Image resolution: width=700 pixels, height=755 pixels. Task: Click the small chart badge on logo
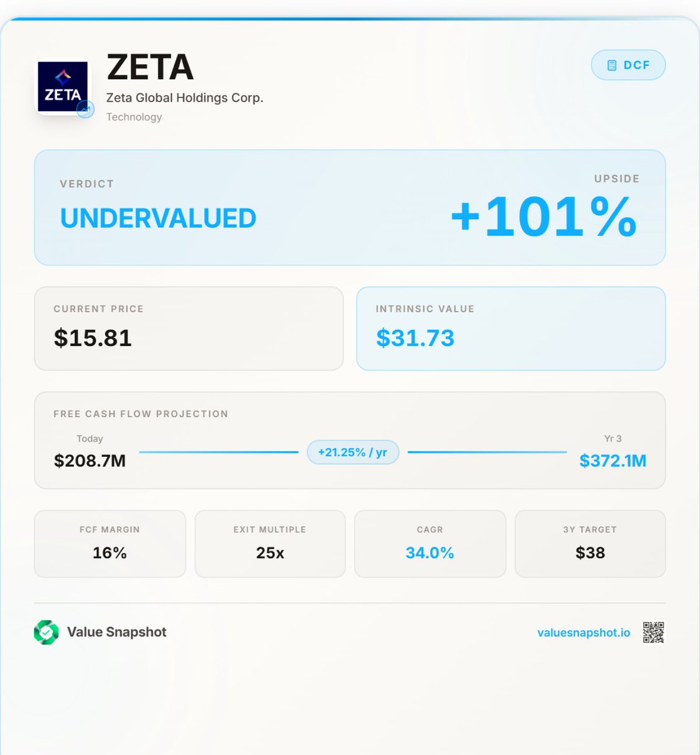pos(86,109)
